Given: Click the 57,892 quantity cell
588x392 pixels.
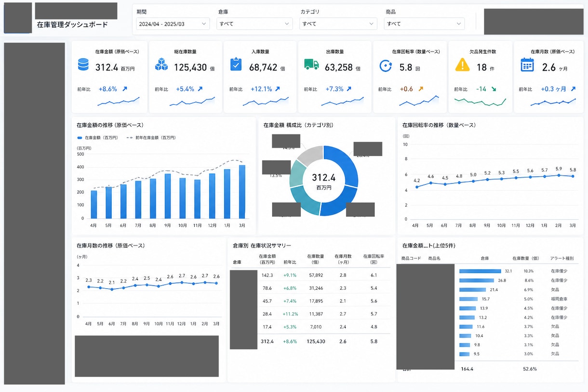Looking at the screenshot, I should pos(316,275).
